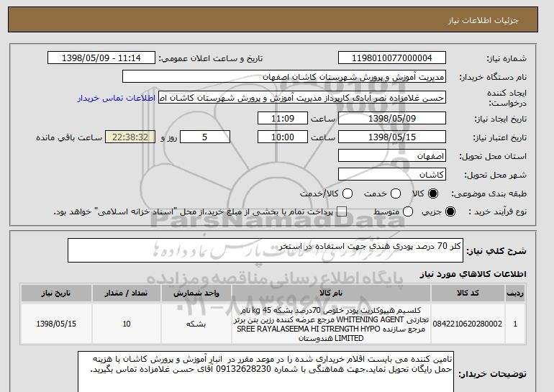Click the تعداد / مقدار column header
Image resolution: width=554 pixels, height=392 pixels.
(127, 293)
